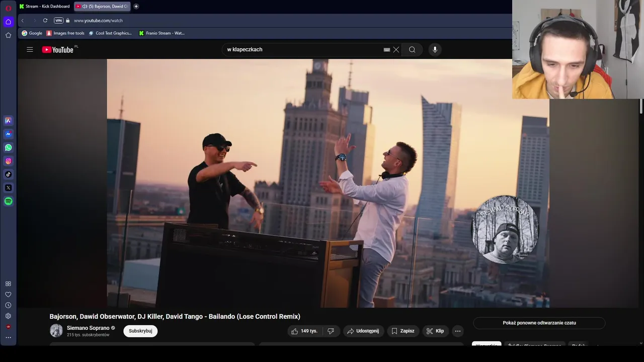Image resolution: width=644 pixels, height=362 pixels.
Task: Select the Bajorson, Dawid YouTube tab
Action: click(102, 7)
